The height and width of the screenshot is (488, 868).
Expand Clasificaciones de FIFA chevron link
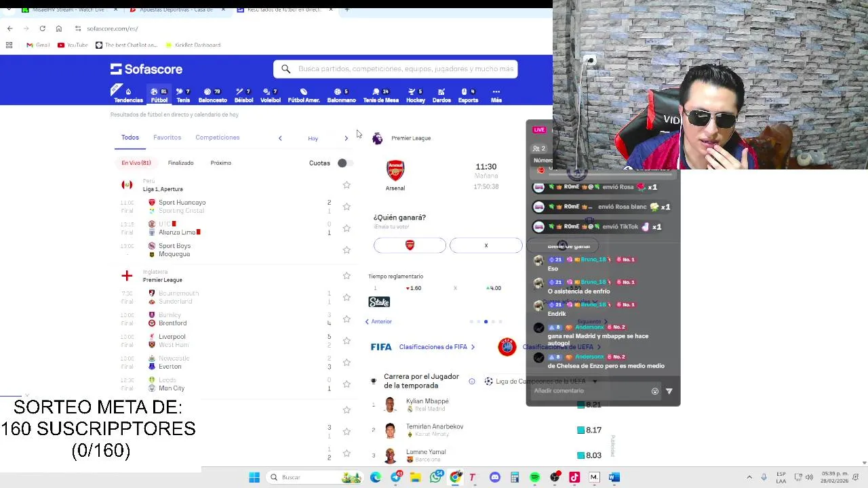(436, 347)
